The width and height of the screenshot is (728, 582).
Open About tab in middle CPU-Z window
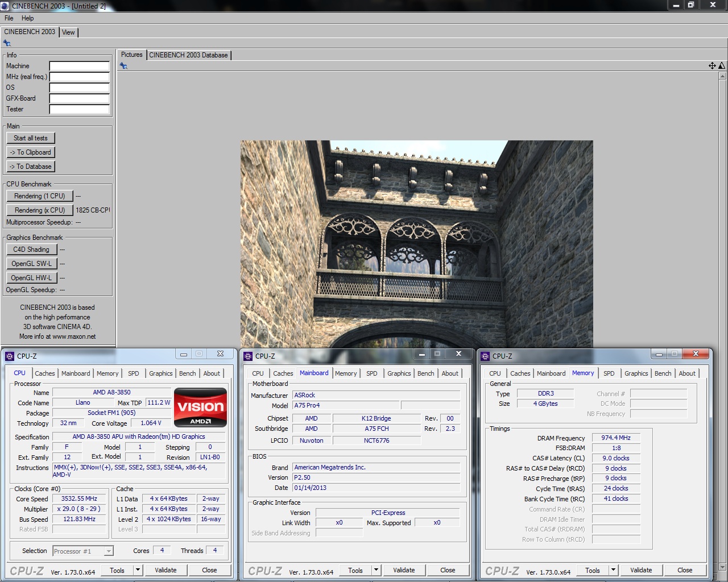[450, 373]
